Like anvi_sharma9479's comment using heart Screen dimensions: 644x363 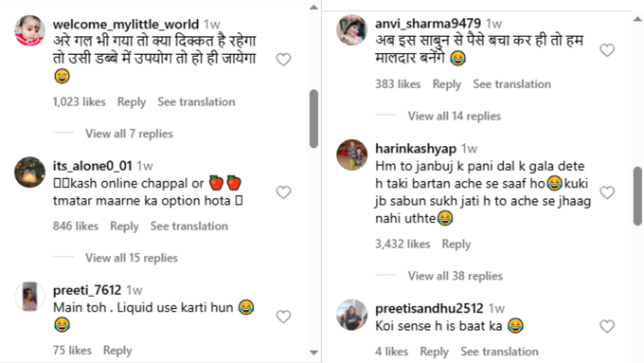pyautogui.click(x=607, y=50)
